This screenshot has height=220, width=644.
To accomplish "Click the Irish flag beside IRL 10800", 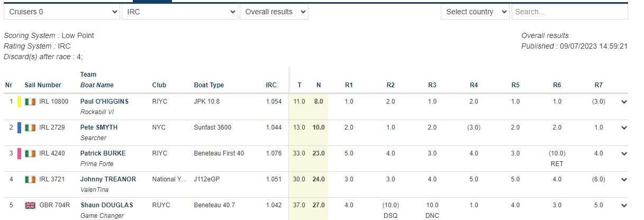I will (30, 102).
